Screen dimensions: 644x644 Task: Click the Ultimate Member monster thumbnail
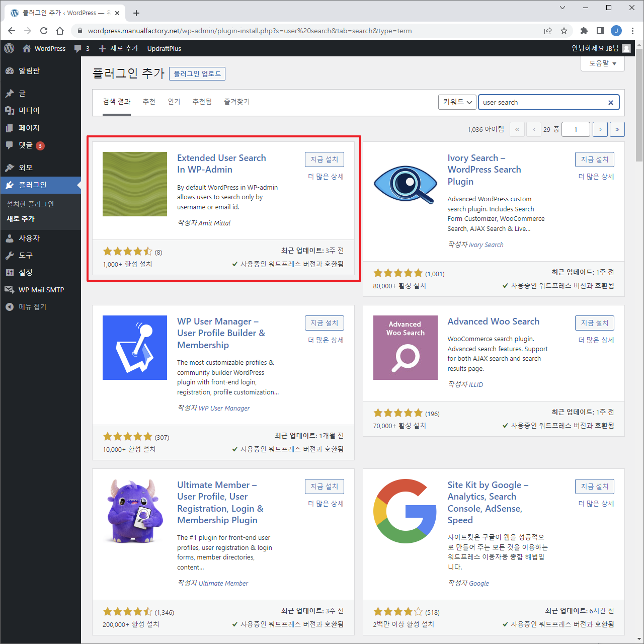[135, 511]
